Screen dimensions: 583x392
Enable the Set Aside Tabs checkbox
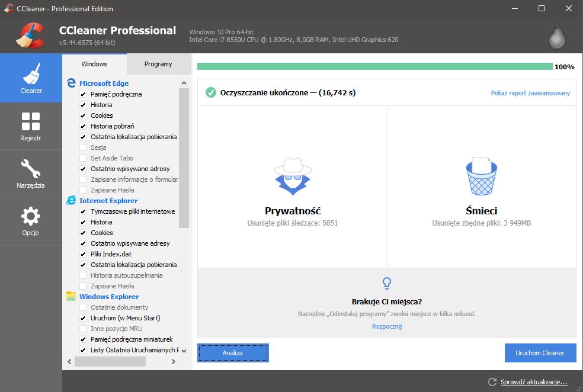tap(83, 158)
